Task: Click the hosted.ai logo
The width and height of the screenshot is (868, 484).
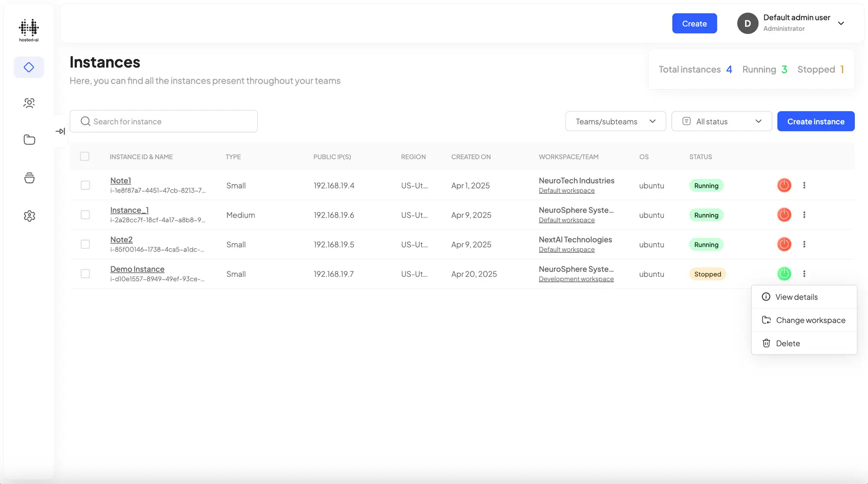Action: (28, 29)
